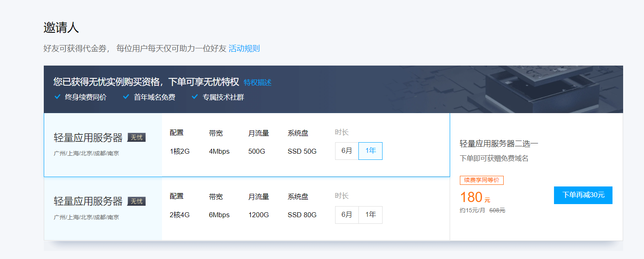Click checkmark icon beside 专属技术社群

(x=195, y=97)
